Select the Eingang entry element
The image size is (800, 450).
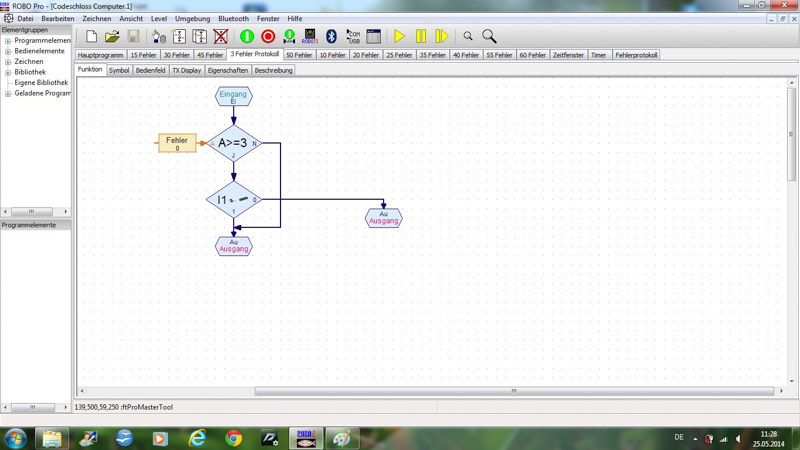(234, 96)
